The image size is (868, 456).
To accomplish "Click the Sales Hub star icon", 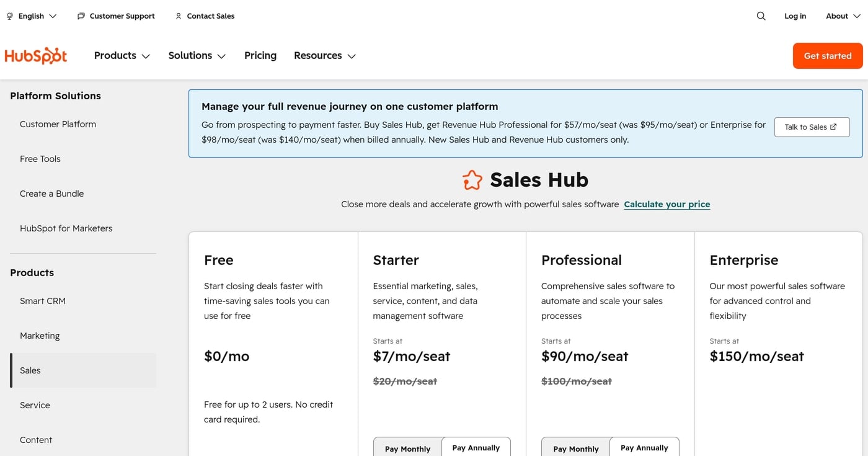I will coord(472,180).
